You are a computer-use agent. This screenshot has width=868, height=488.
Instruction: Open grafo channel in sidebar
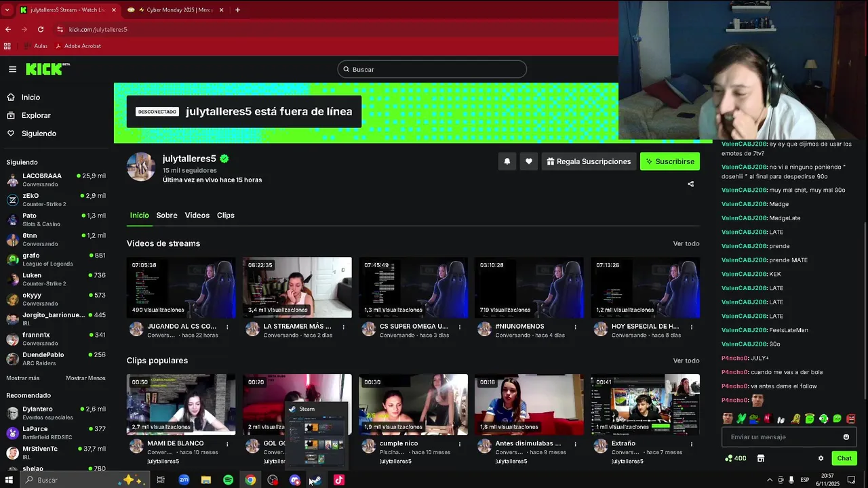[56, 260]
